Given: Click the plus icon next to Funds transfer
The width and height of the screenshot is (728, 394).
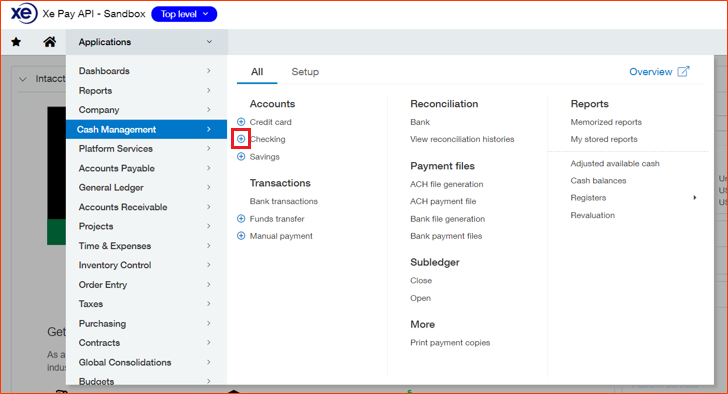Looking at the screenshot, I should click(241, 219).
